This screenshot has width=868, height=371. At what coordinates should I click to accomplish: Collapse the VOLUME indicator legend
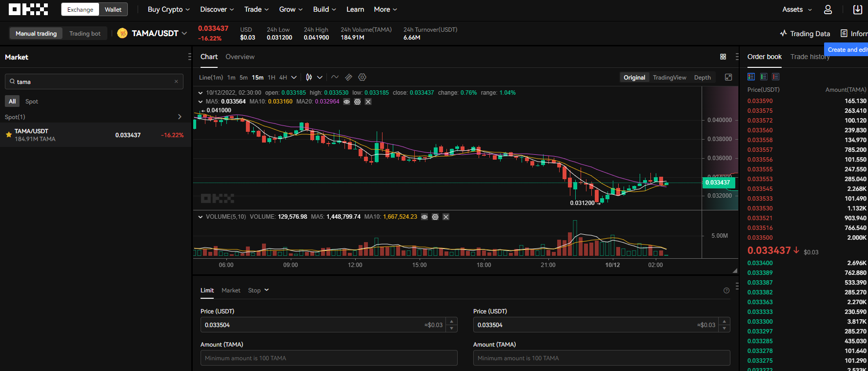(201, 217)
